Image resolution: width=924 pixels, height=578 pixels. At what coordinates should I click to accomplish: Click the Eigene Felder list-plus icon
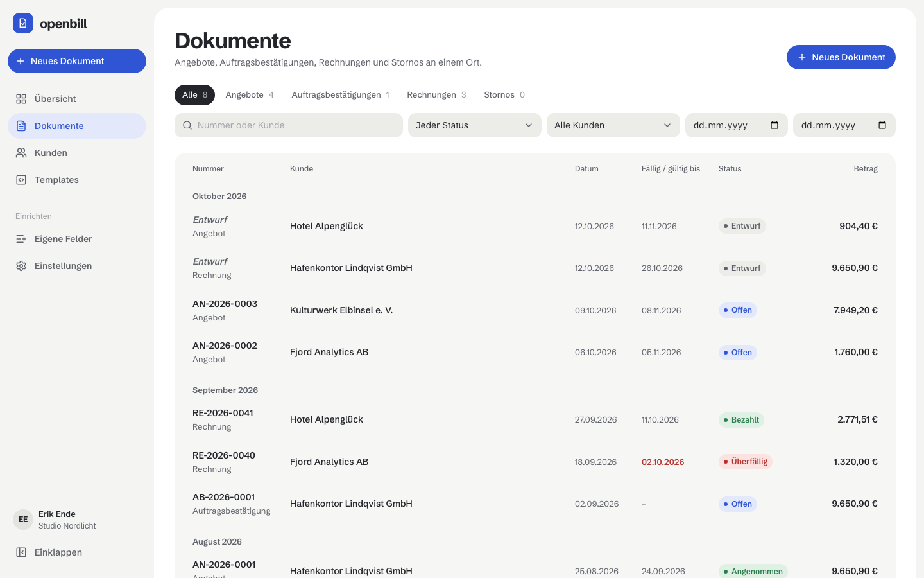click(21, 239)
